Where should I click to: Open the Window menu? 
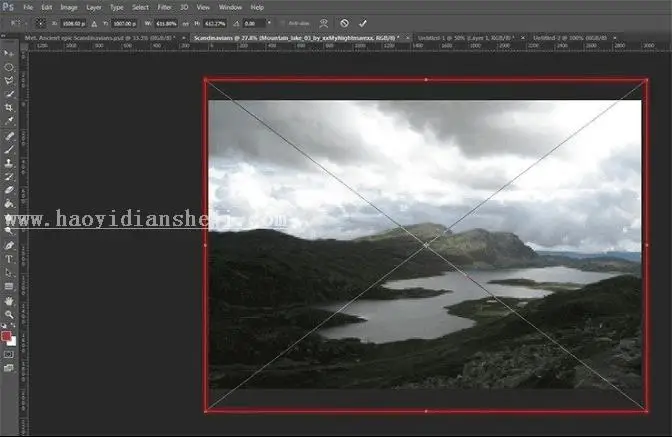click(x=231, y=7)
